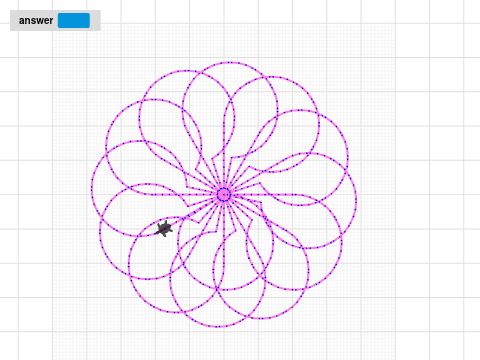Click the horizontal spoke left of the center
This screenshot has height=360, width=480.
click(x=187, y=195)
